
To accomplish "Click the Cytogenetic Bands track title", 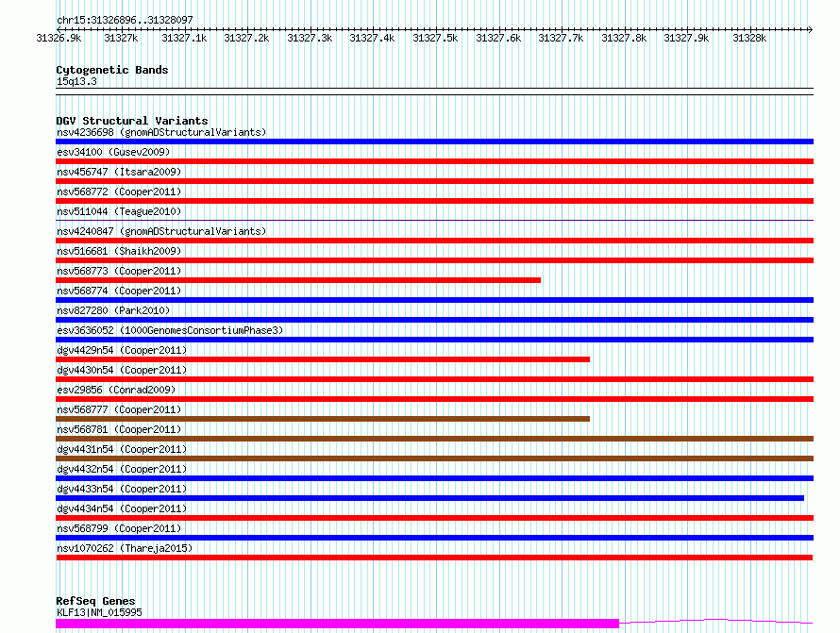I will [x=112, y=70].
